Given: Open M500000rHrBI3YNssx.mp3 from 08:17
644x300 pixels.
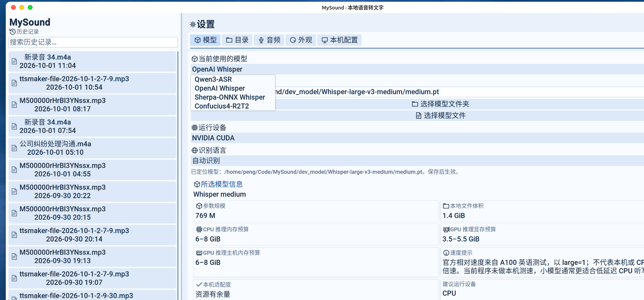Looking at the screenshot, I should click(92, 105).
